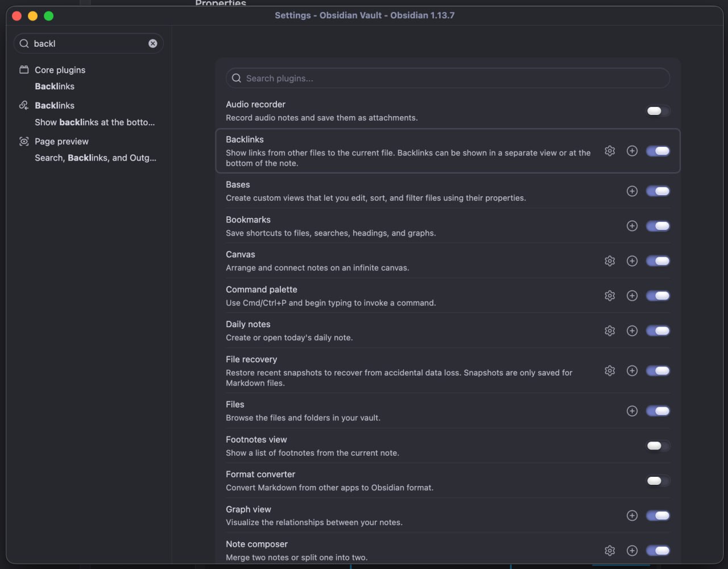Click the magnifier icon in Search plugins
This screenshot has height=569, width=728.
coord(237,78)
